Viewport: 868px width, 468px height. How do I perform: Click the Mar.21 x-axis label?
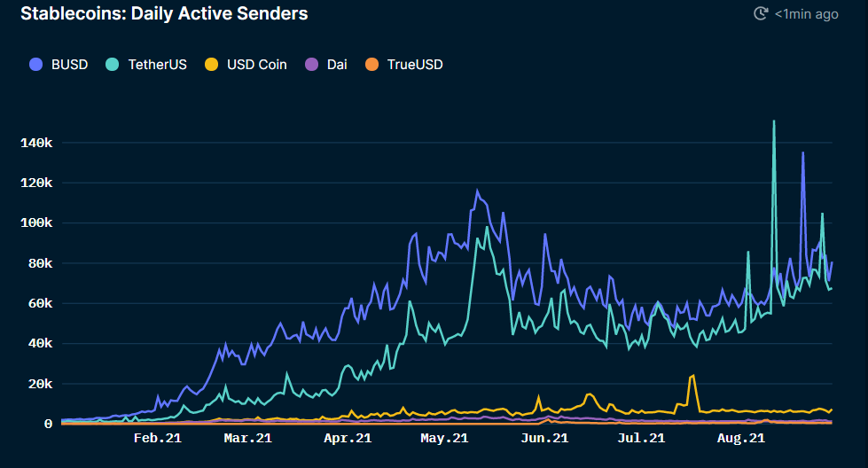(248, 438)
